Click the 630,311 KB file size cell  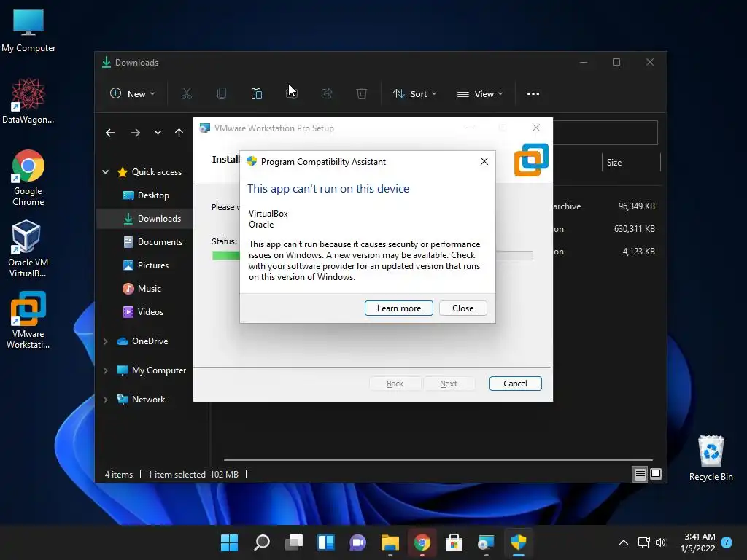click(634, 228)
